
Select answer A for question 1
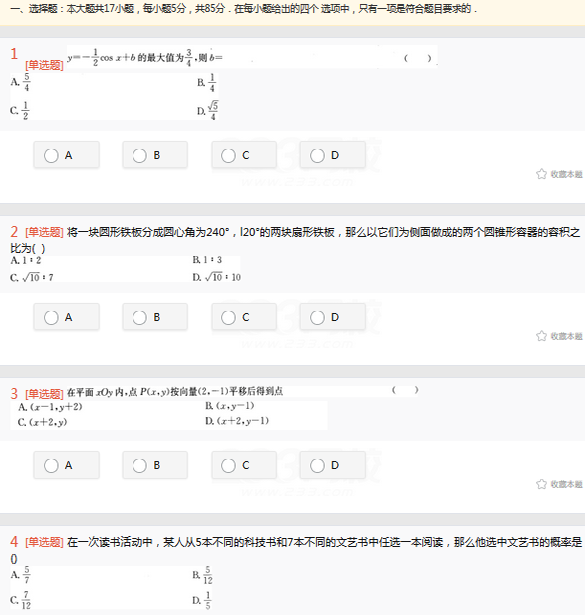pyautogui.click(x=66, y=155)
